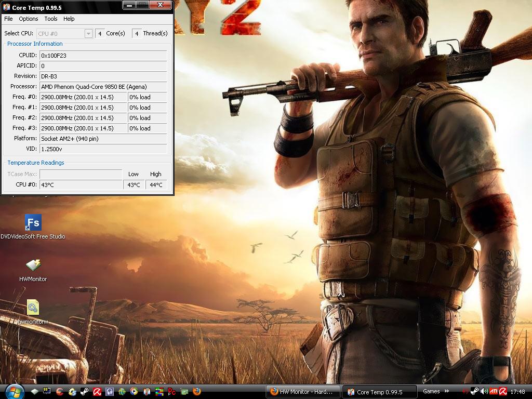Screen dimensions: 532x399
Task: Click the CPUID field value 0x100F23
Action: click(x=103, y=55)
